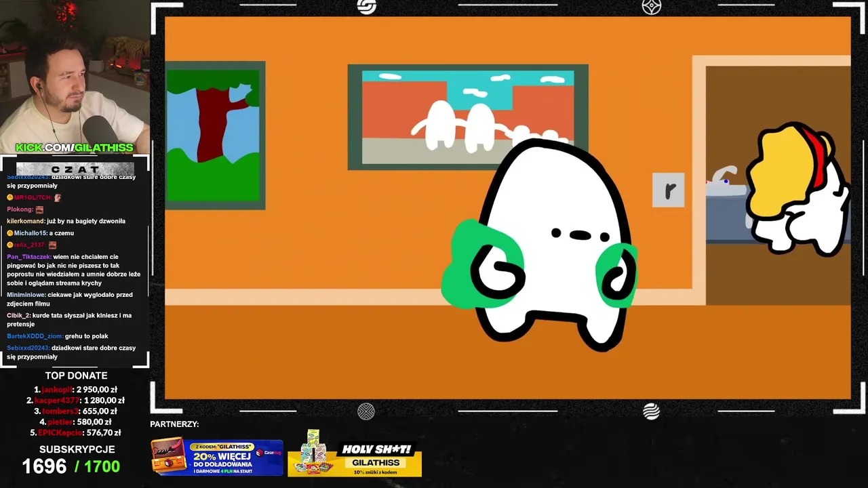Click the CaseBug 20% więcej partner banner
This screenshot has width=868, height=488.
[217, 457]
